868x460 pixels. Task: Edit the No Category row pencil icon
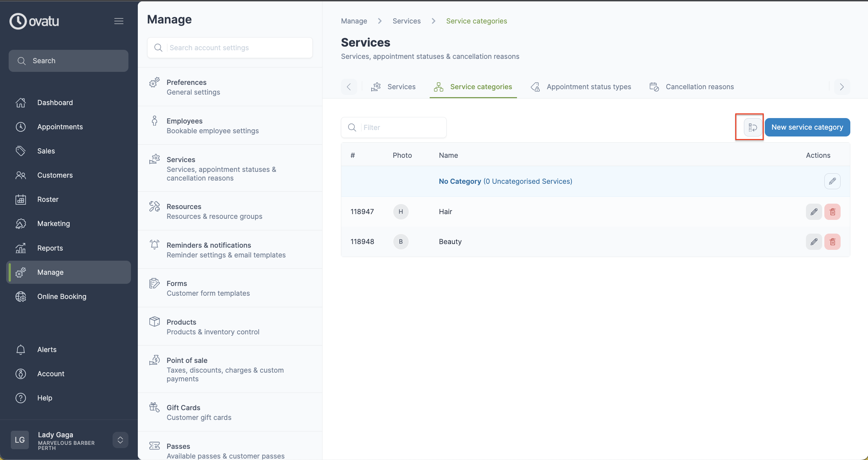[832, 181]
